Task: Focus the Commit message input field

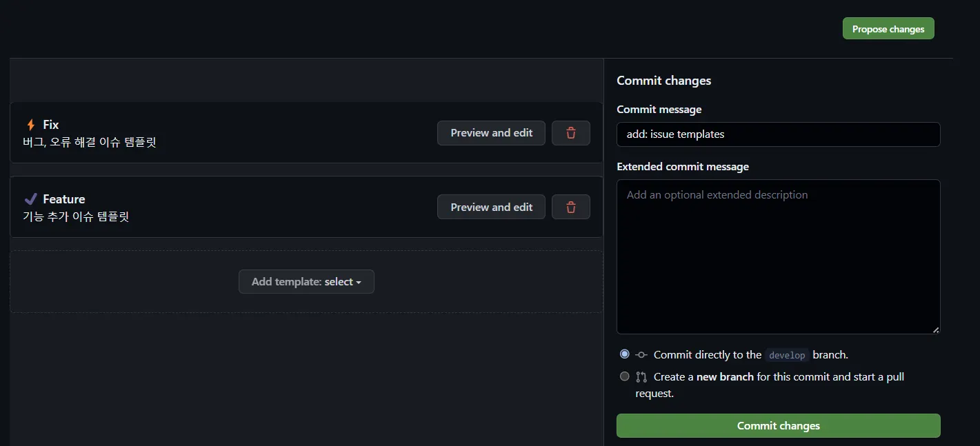Action: tap(778, 134)
